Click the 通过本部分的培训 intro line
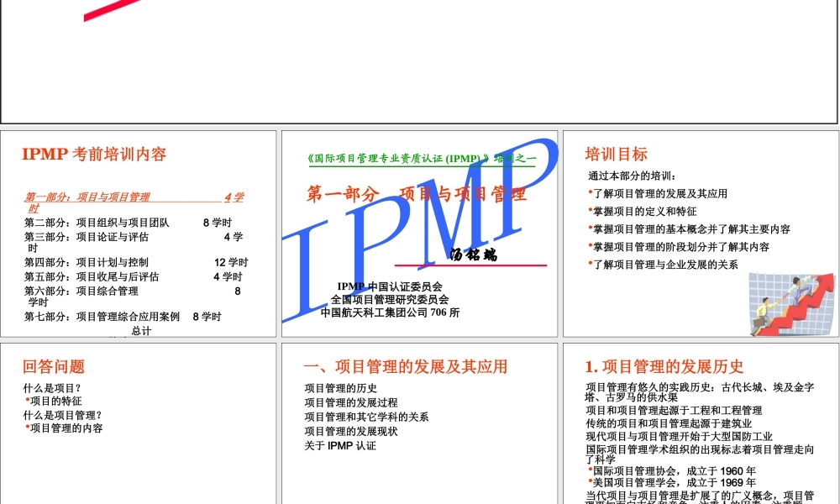 click(x=633, y=176)
